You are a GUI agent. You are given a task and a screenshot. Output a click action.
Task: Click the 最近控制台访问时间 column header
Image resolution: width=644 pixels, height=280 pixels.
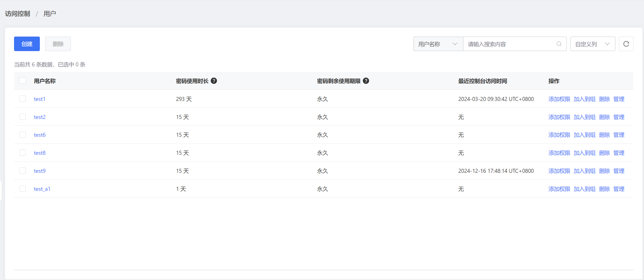482,81
